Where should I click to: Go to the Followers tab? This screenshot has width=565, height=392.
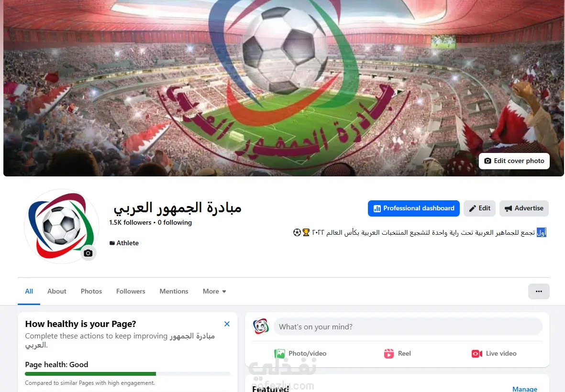(x=131, y=291)
